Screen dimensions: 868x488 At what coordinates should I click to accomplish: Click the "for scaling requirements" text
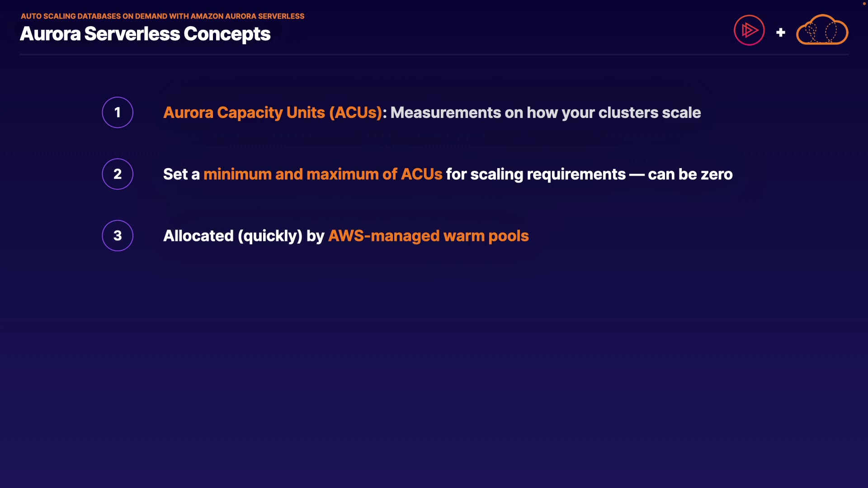coord(536,174)
